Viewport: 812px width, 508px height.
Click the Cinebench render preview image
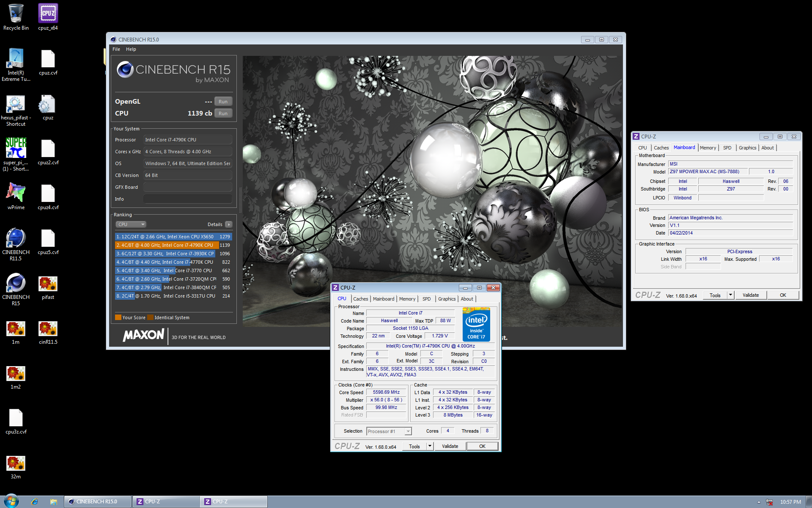pos(432,190)
